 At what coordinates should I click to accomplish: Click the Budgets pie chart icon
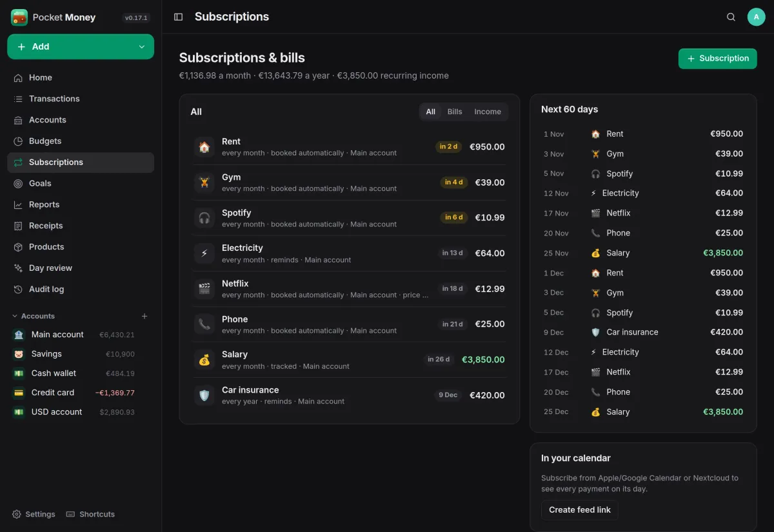pos(18,141)
